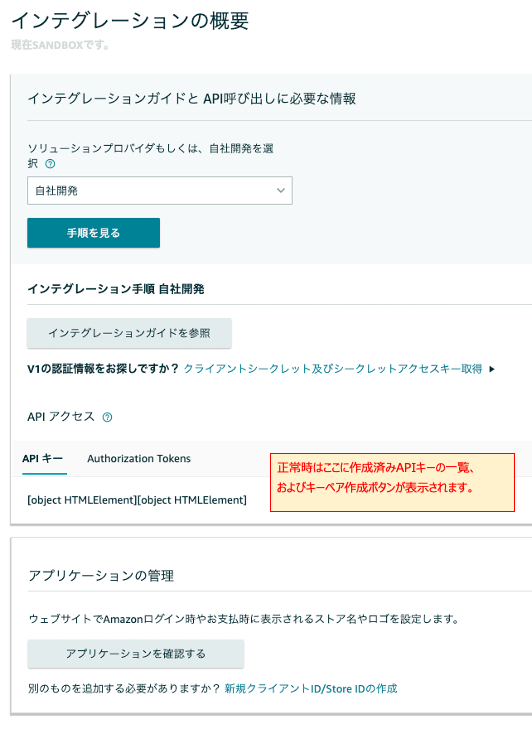
Task: Click the API アクセス label
Action: click(x=61, y=417)
